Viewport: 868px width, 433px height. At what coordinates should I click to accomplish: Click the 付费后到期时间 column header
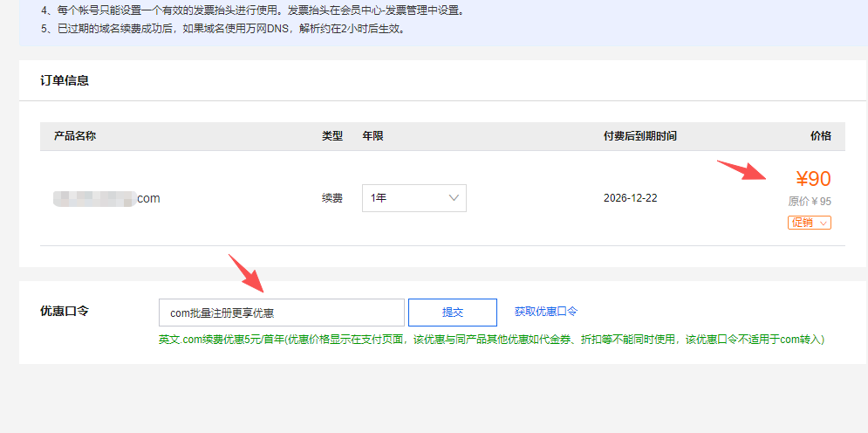tap(639, 136)
